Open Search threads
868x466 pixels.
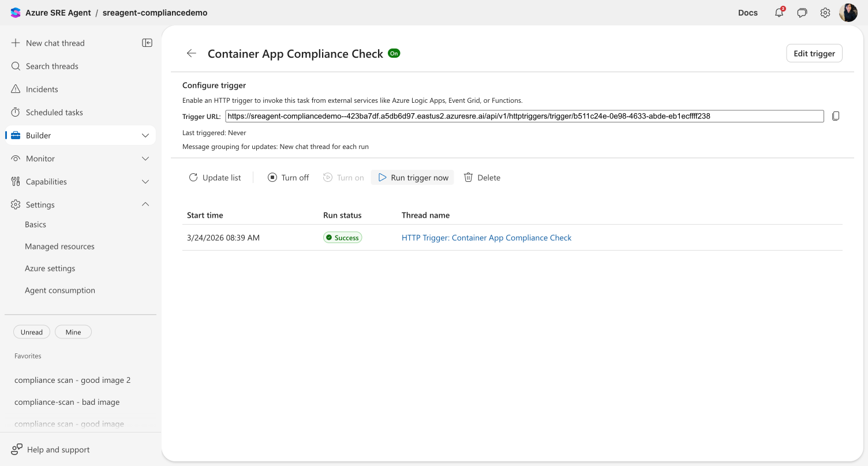point(52,66)
